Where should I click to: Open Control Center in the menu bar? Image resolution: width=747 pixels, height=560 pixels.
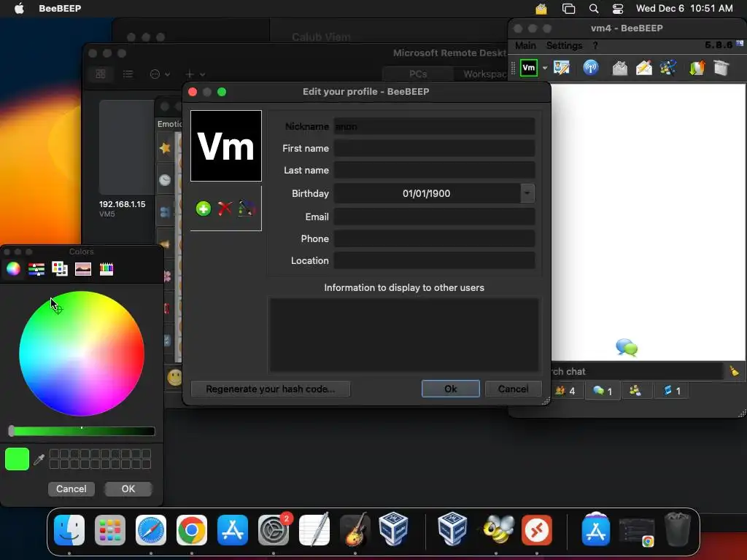[x=618, y=9]
